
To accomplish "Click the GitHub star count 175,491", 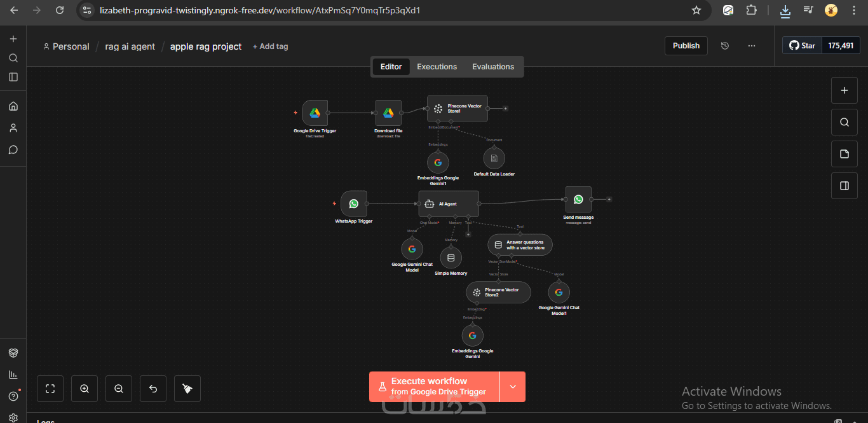I will (841, 46).
